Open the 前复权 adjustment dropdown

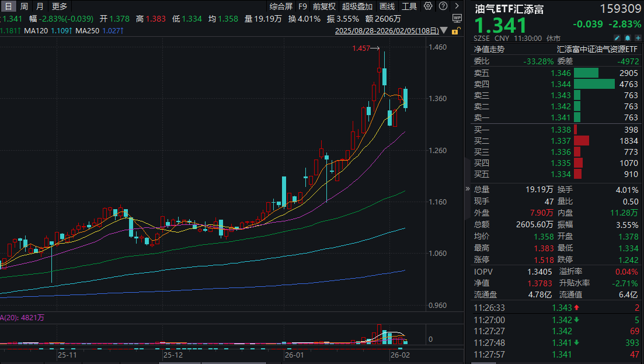click(x=324, y=6)
